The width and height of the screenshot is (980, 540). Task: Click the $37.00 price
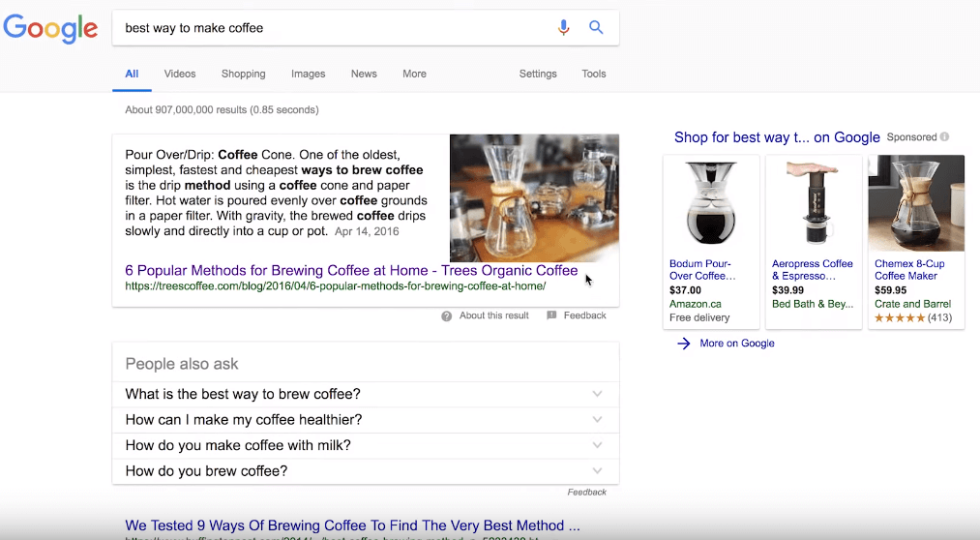685,290
